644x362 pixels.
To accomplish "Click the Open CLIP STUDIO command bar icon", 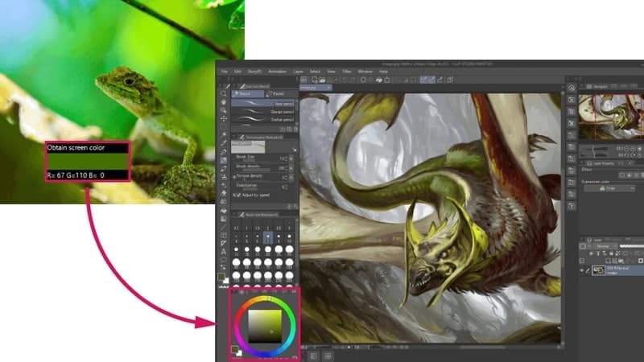I will (x=303, y=80).
